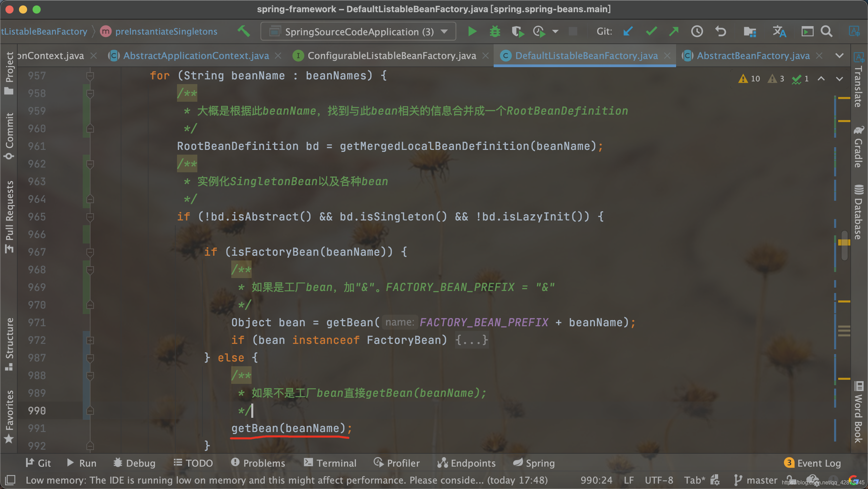Toggle the Project tool window

click(x=9, y=73)
